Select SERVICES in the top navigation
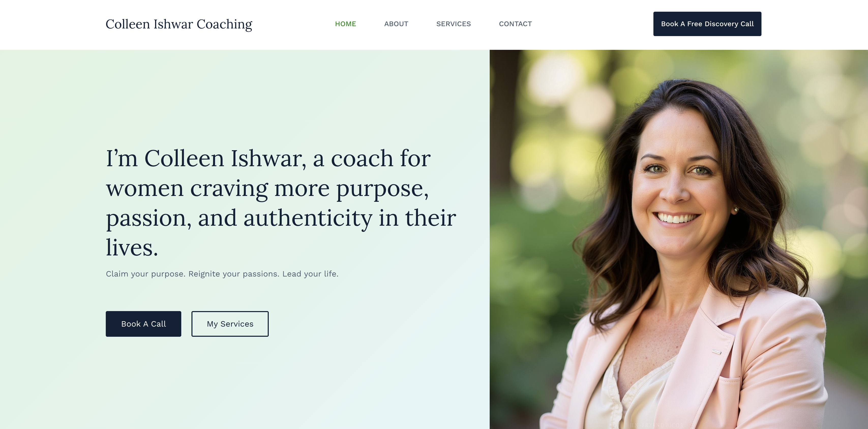The image size is (868, 429). [x=453, y=24]
